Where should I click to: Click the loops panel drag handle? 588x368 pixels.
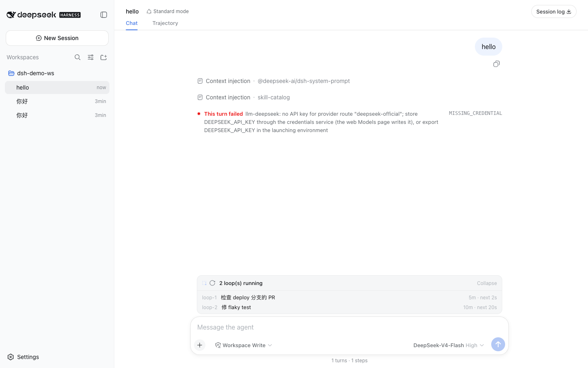point(204,283)
